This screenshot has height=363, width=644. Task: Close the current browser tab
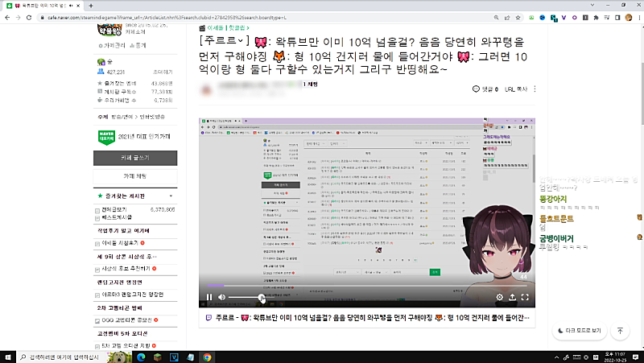coord(78,6)
